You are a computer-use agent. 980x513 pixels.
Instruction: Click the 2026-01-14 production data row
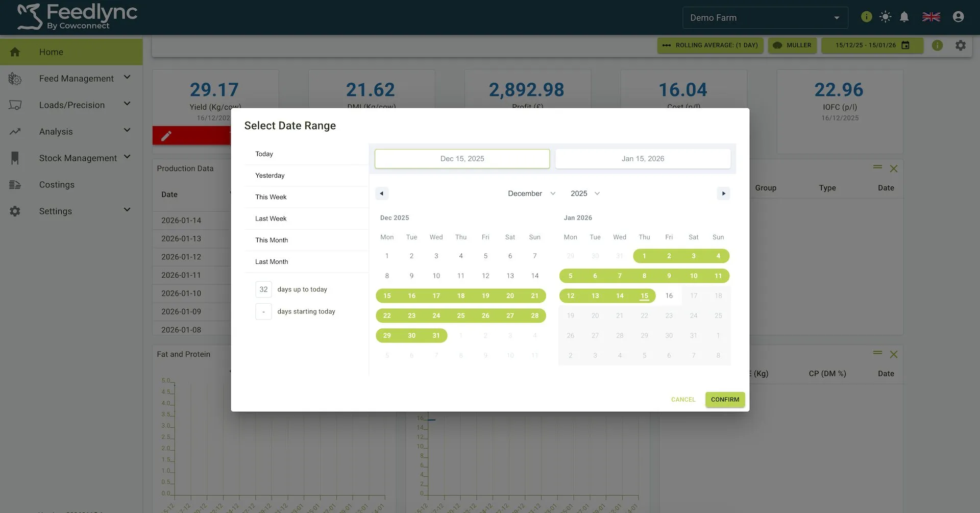(192, 221)
